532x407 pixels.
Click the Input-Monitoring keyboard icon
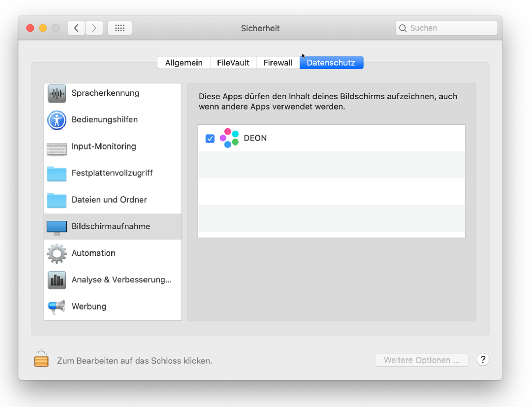(x=57, y=149)
